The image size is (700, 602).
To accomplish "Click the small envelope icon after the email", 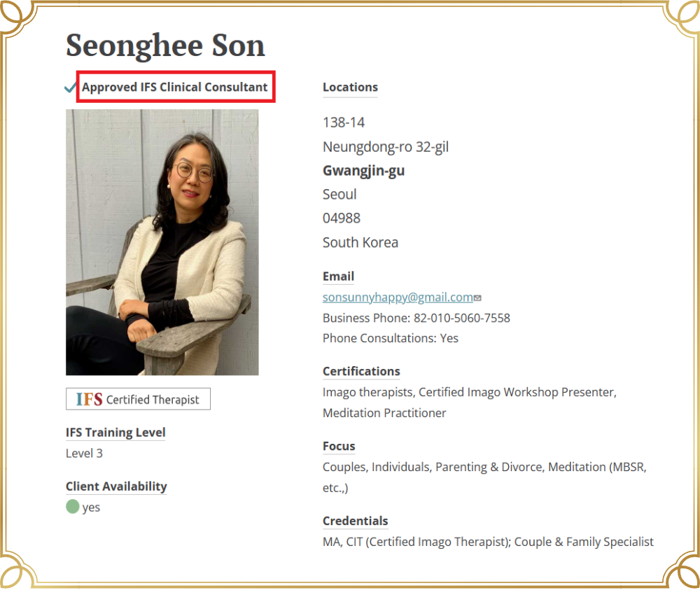I will tap(477, 297).
